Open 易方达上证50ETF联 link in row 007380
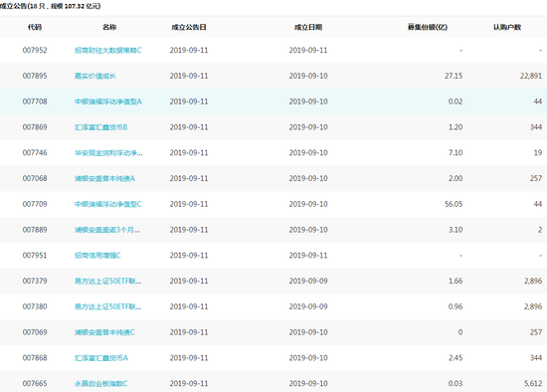 coord(107,306)
